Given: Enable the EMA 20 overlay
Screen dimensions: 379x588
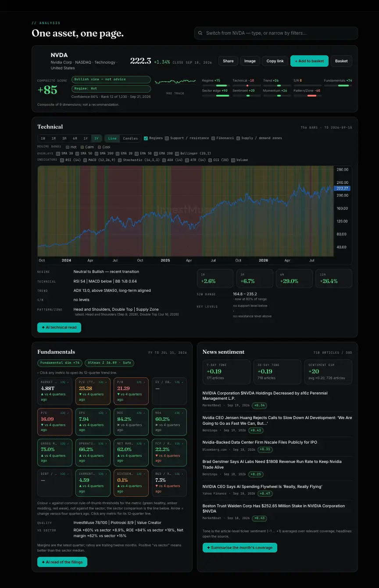Looking at the screenshot, I should coord(118,154).
